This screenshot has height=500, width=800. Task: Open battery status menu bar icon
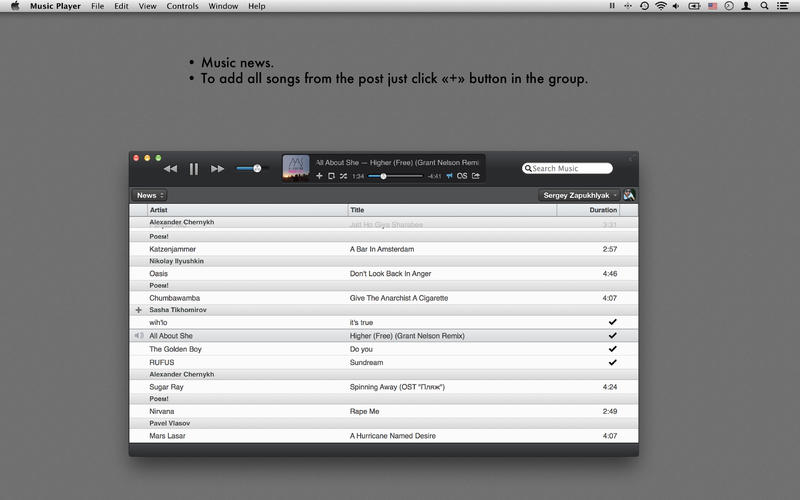(x=694, y=6)
